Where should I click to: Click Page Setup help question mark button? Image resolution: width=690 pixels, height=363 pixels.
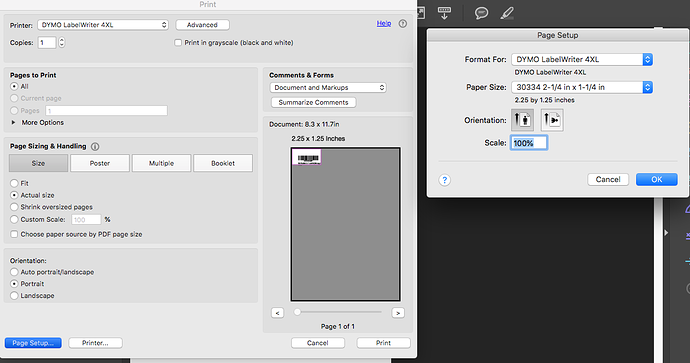pyautogui.click(x=444, y=180)
